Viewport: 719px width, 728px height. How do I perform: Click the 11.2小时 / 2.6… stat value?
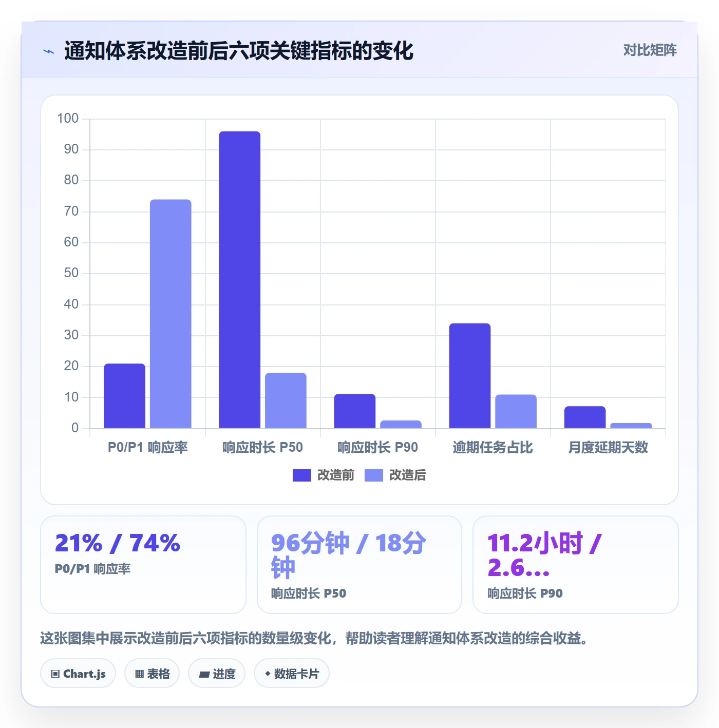544,555
